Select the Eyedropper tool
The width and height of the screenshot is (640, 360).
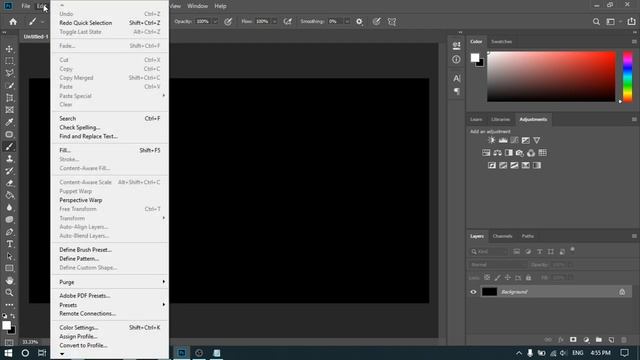pos(9,122)
